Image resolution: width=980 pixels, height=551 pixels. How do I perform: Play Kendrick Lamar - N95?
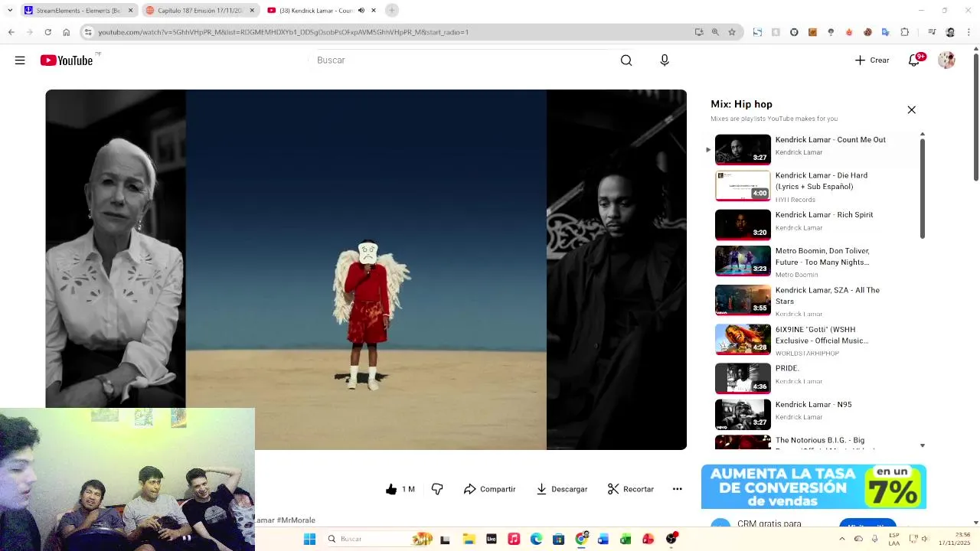pyautogui.click(x=812, y=414)
